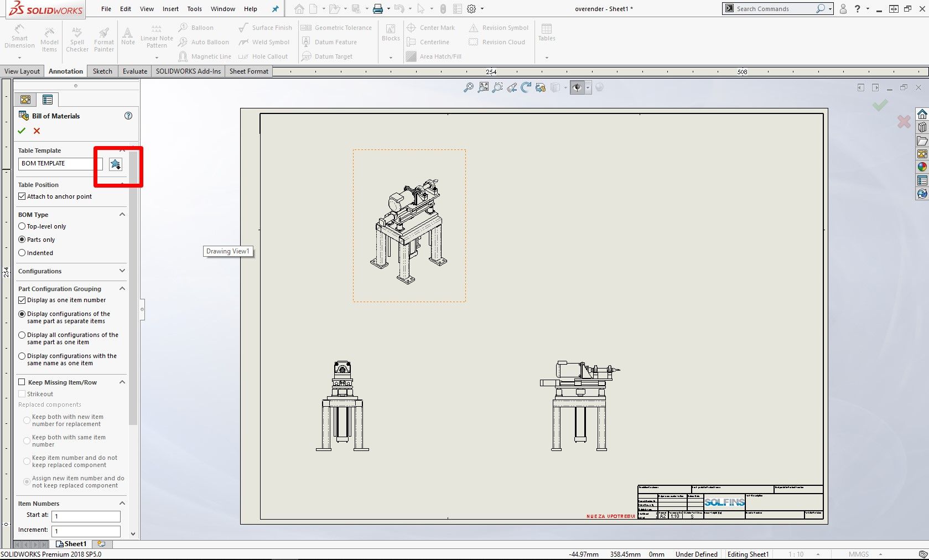Collapse the BOM Type section
This screenshot has height=560, width=929.
tap(122, 215)
